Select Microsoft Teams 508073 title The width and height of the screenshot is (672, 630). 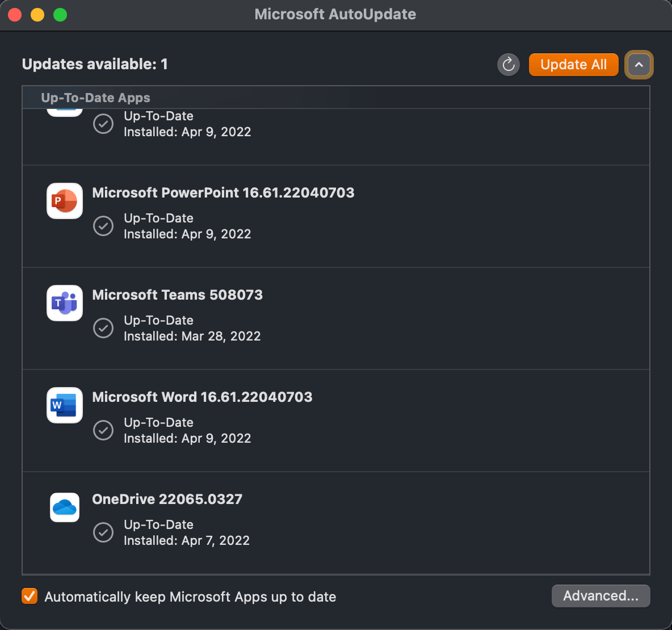pyautogui.click(x=178, y=295)
